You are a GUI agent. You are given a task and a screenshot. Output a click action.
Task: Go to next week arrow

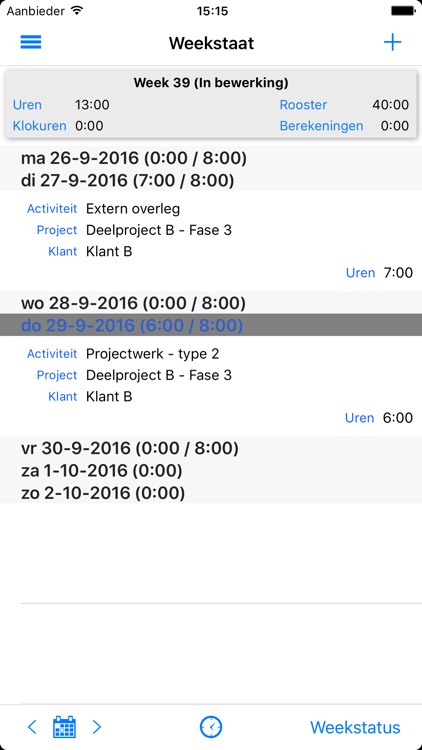tap(97, 727)
